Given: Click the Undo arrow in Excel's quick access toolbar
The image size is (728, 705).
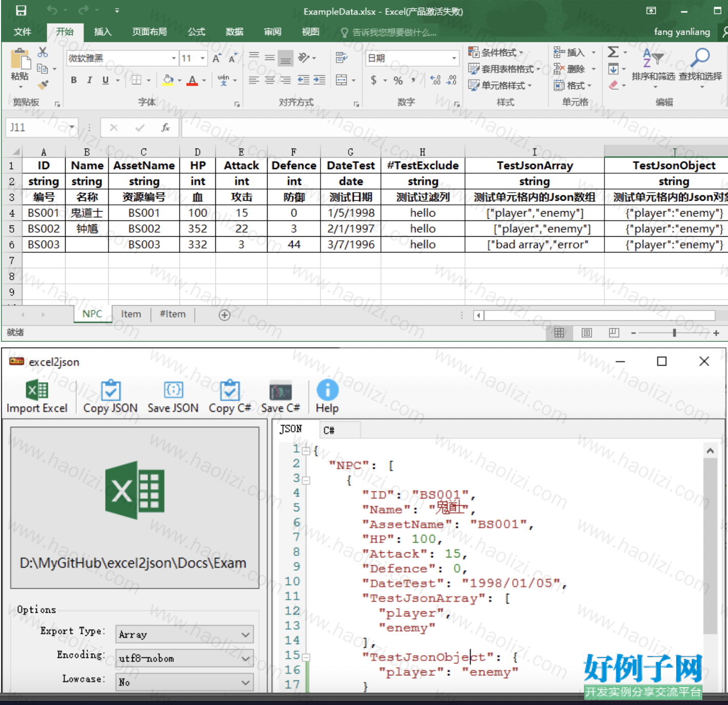Looking at the screenshot, I should [52, 10].
